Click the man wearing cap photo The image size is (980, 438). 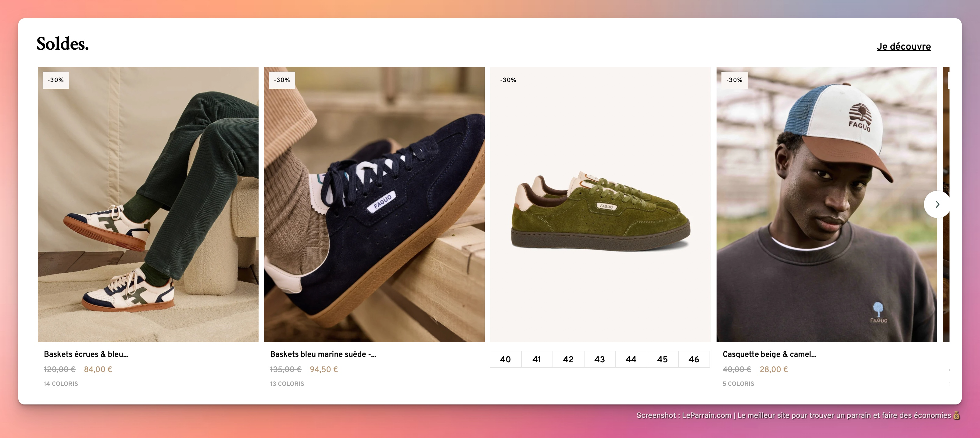tap(826, 204)
